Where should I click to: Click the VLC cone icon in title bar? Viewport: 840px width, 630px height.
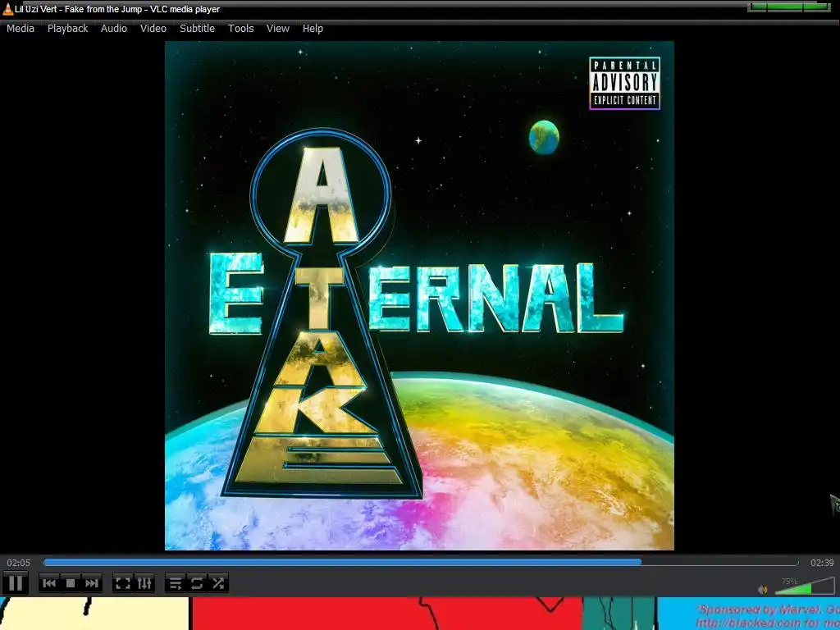click(7, 8)
